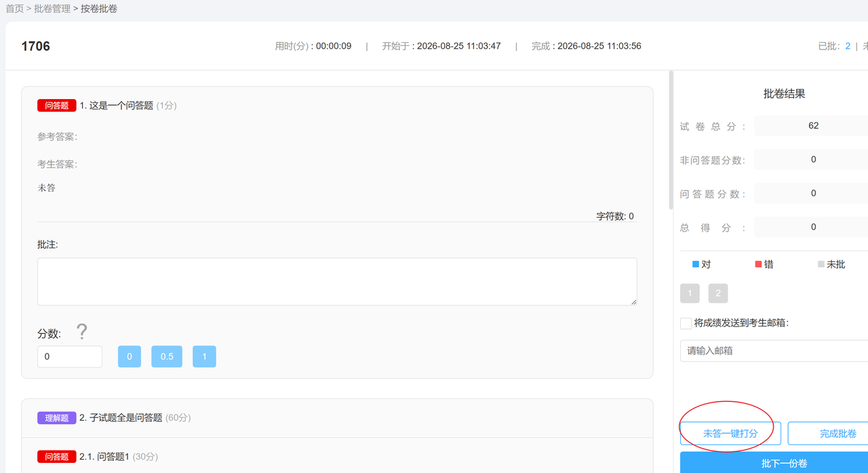The image size is (868, 473).
Task: Click the 考生答案 label
Action: [57, 164]
